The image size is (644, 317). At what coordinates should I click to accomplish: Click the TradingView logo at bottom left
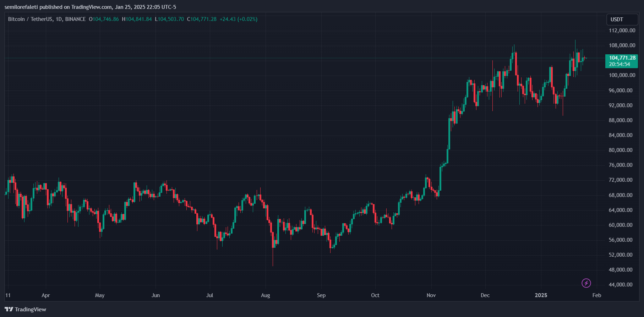pyautogui.click(x=26, y=310)
